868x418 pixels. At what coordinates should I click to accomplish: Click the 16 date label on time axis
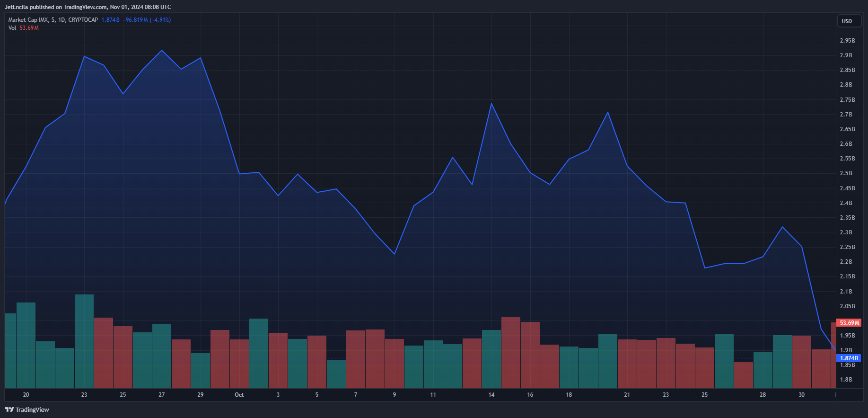coord(530,395)
